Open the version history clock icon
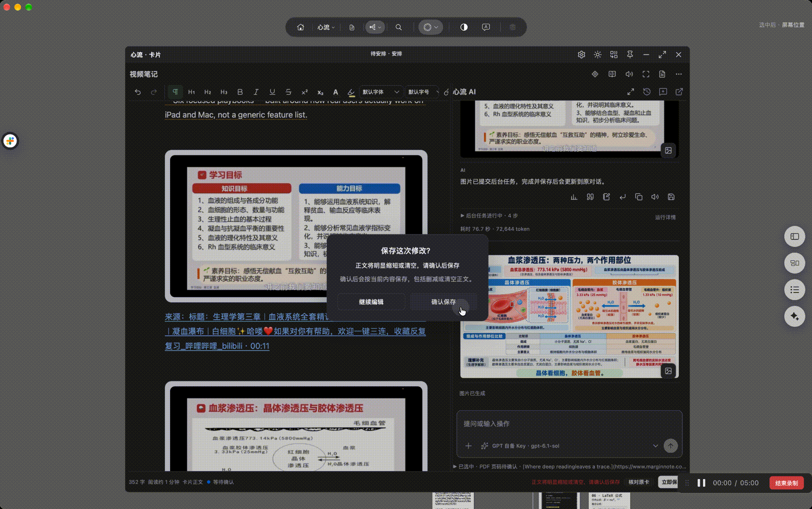 pos(647,92)
